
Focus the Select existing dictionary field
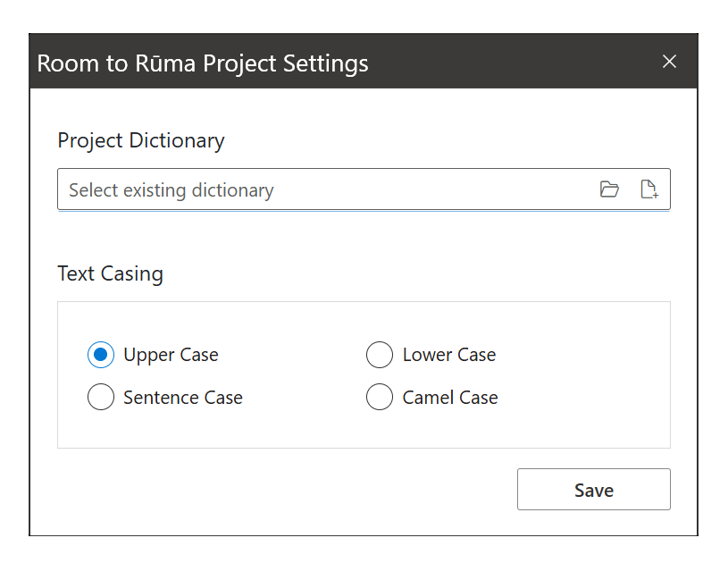click(x=322, y=189)
